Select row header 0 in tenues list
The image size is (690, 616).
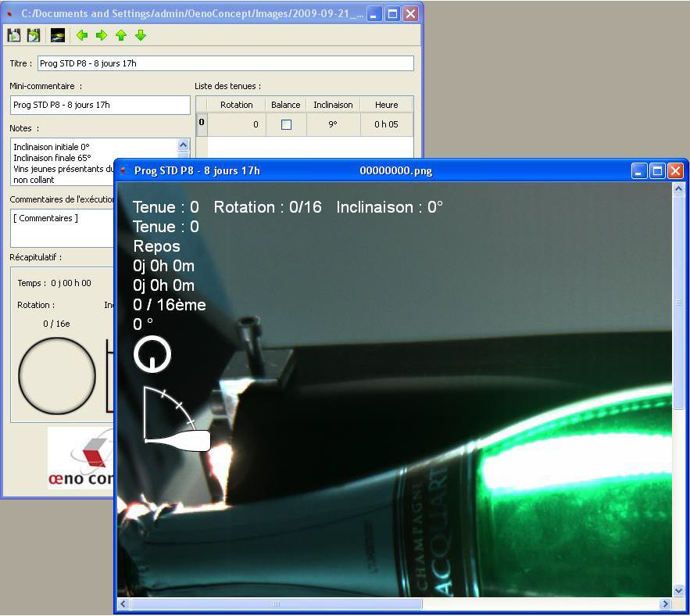(202, 124)
